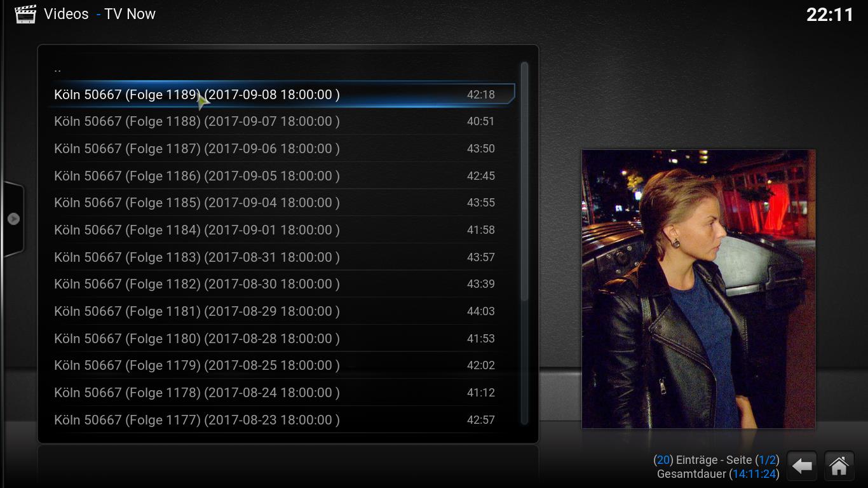The image size is (868, 488).
Task: Play Köln 50667 Folge 1189
Action: pos(281,94)
